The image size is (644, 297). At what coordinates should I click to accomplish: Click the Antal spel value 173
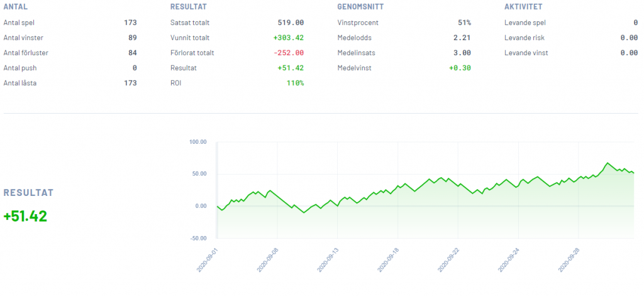click(x=130, y=23)
